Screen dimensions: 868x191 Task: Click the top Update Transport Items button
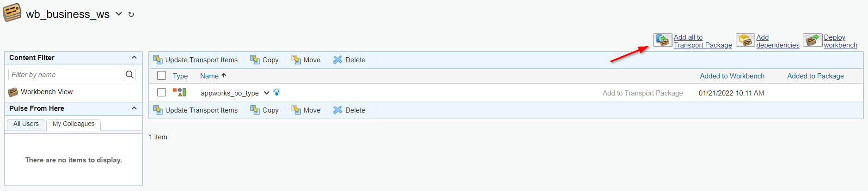point(196,60)
